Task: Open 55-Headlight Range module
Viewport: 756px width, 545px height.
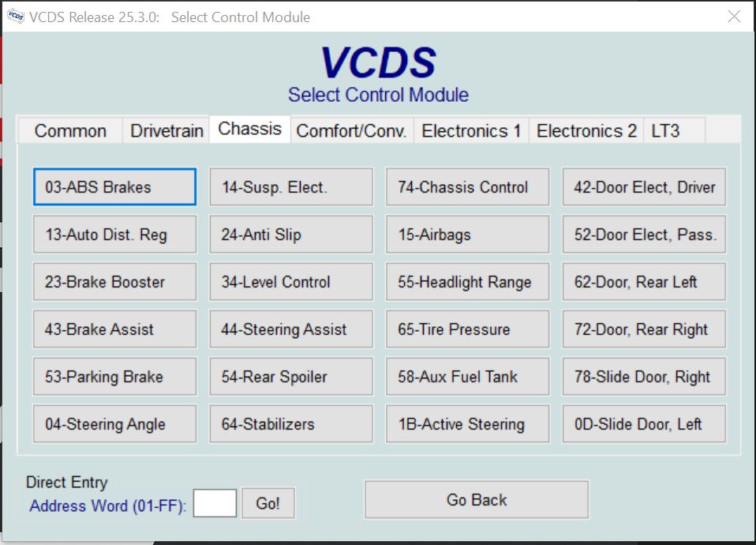Action: point(468,281)
